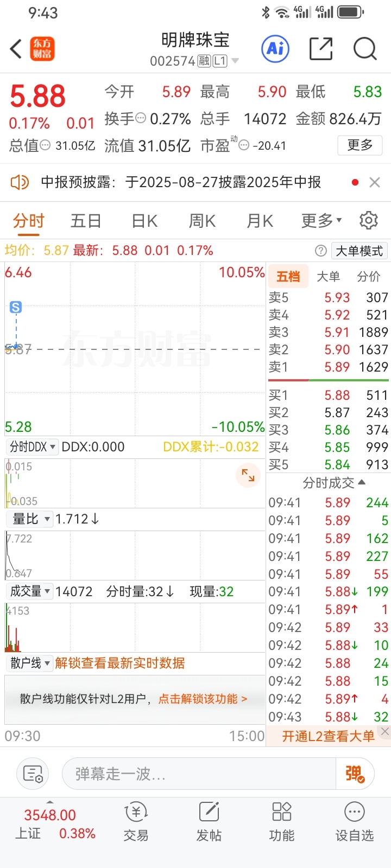The width and height of the screenshot is (391, 868).
Task: Switch to the 大单 tab
Action: pyautogui.click(x=328, y=277)
